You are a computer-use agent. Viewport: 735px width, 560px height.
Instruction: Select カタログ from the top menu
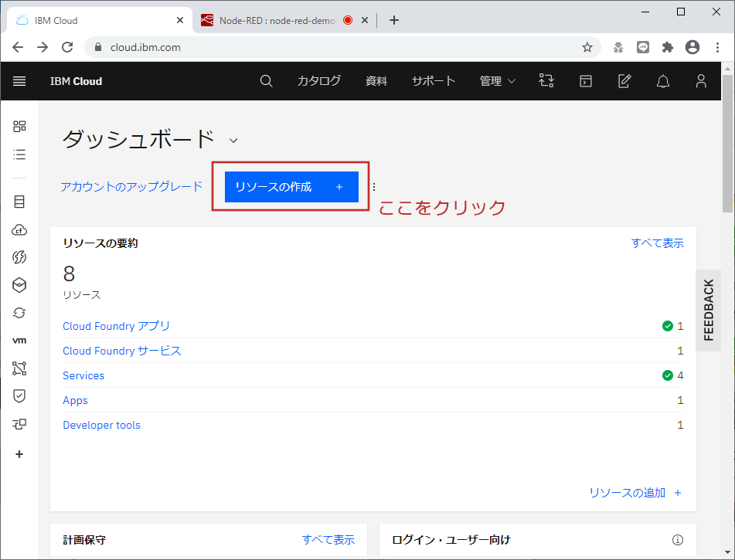[x=318, y=81]
